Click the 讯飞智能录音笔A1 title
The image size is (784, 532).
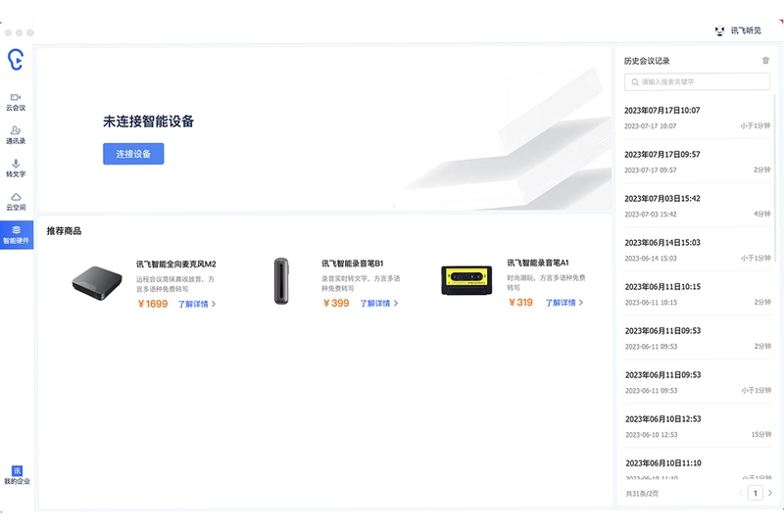[538, 263]
